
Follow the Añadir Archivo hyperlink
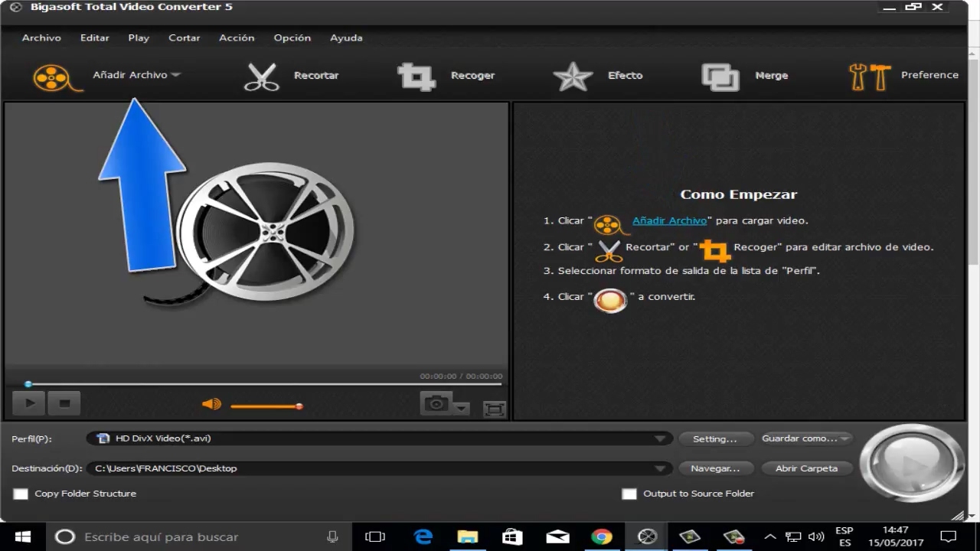[669, 220]
